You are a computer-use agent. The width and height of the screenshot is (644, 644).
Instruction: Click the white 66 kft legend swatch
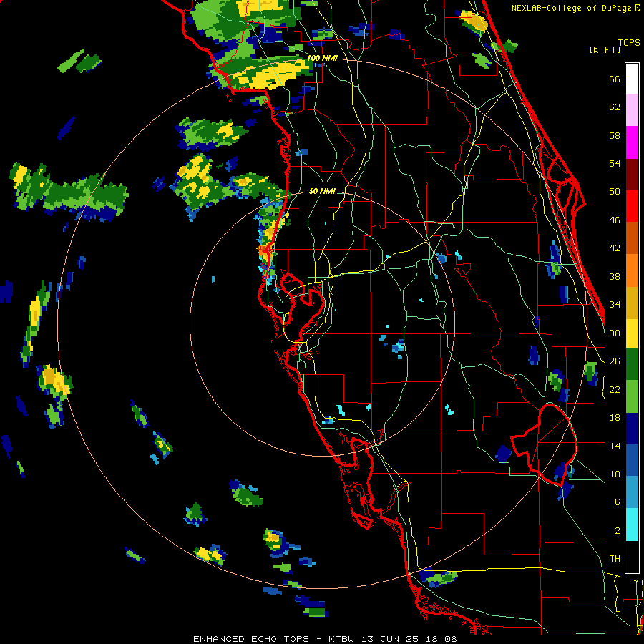(x=632, y=79)
